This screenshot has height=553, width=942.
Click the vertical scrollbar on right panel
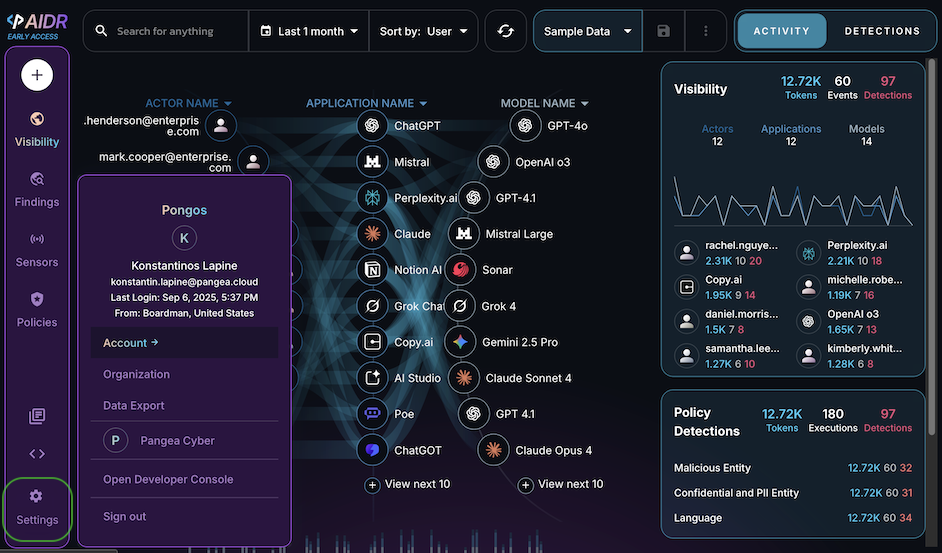coord(932,246)
